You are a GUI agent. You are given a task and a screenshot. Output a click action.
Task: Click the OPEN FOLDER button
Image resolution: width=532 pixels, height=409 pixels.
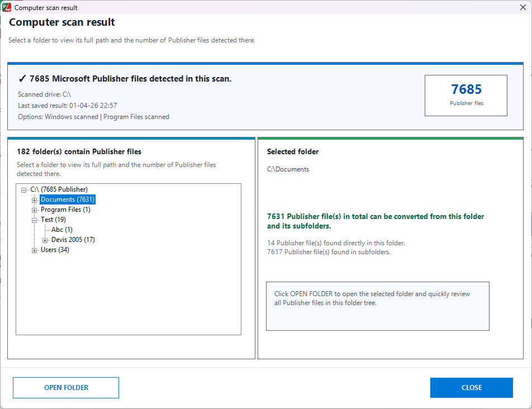(x=66, y=388)
